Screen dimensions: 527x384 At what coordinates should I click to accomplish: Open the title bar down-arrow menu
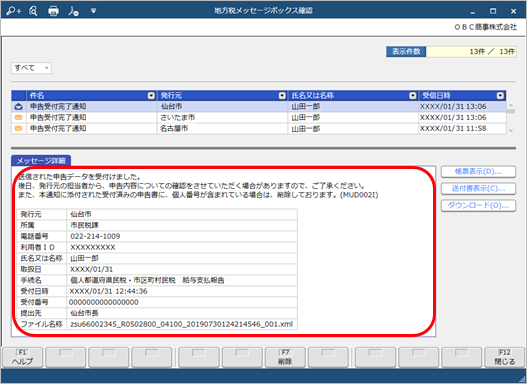click(x=93, y=11)
